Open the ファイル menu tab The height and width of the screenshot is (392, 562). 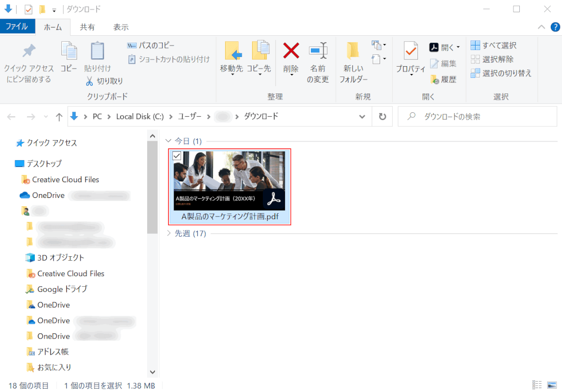point(17,26)
